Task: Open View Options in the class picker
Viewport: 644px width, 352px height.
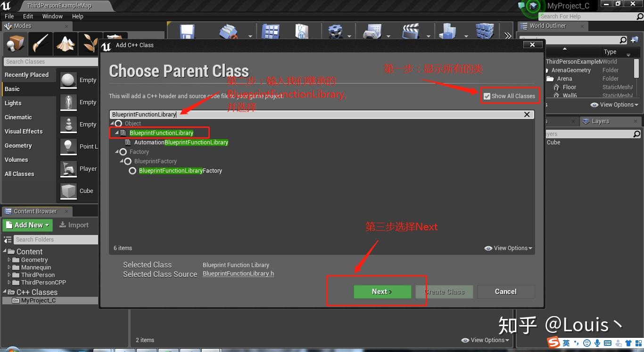Action: (x=508, y=248)
